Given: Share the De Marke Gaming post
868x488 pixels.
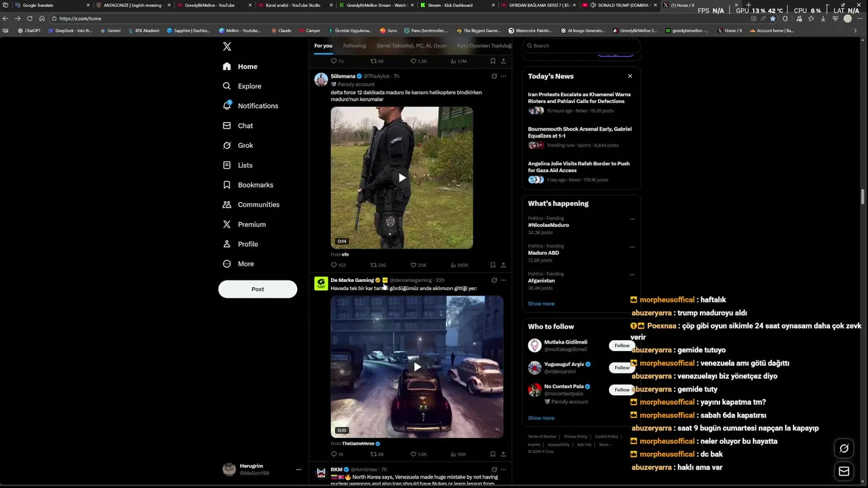Looking at the screenshot, I should click(503, 454).
